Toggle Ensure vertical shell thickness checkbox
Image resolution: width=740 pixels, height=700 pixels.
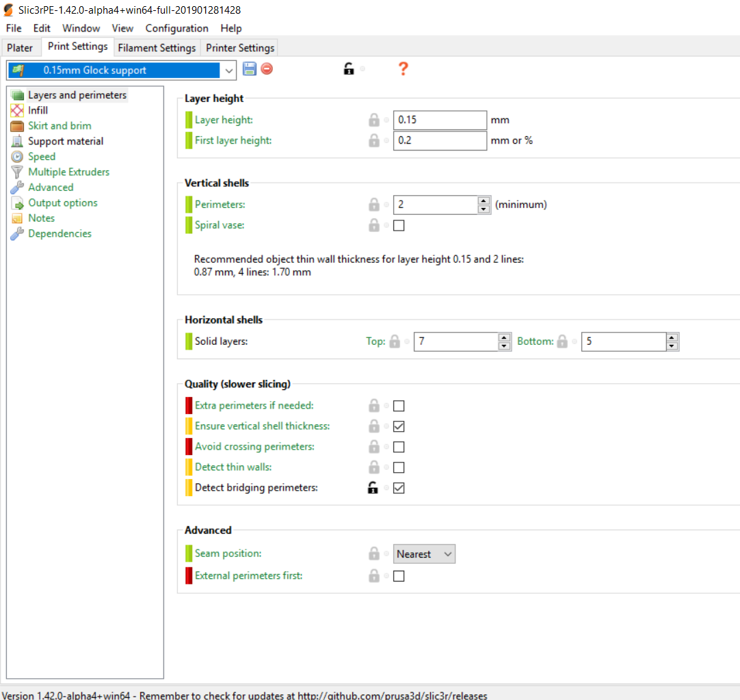pos(399,426)
